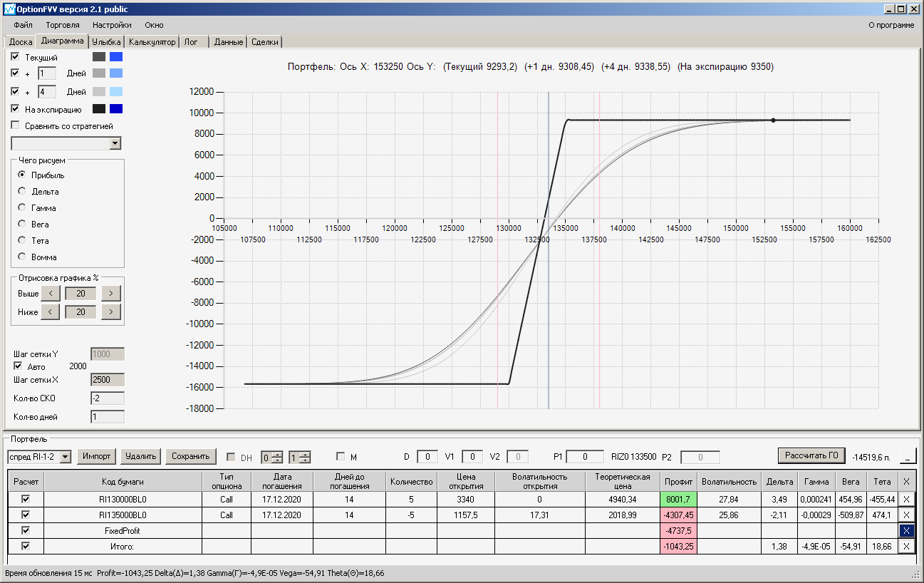This screenshot has width=924, height=583.
Task: Switch to the Улыбка tab
Action: tap(107, 42)
